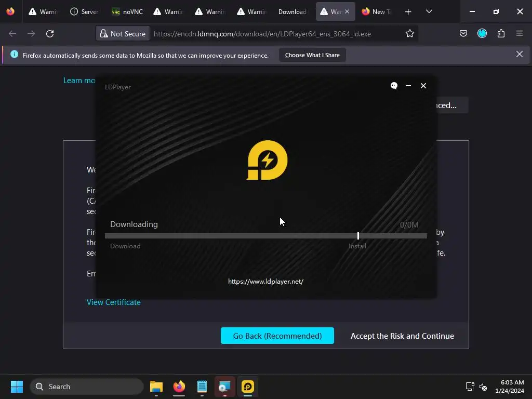Image resolution: width=532 pixels, height=399 pixels.
Task: Open the Extensions puzzle icon
Action: pyautogui.click(x=501, y=33)
